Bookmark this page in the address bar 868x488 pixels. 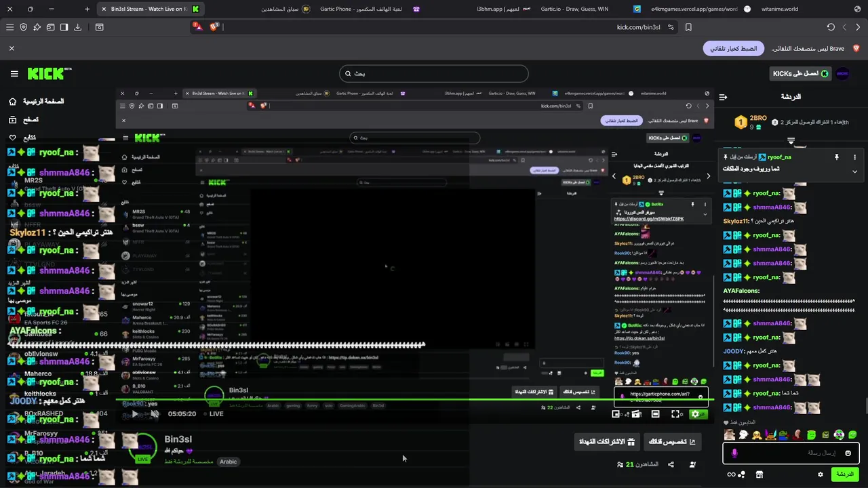[x=688, y=27]
